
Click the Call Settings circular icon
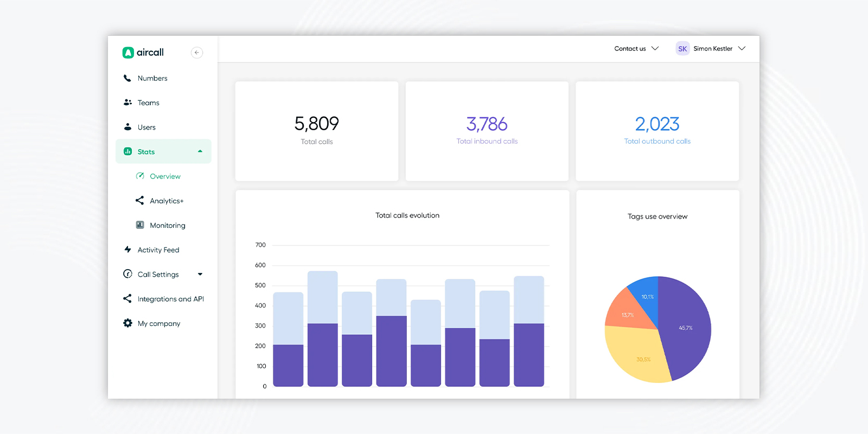[127, 274]
